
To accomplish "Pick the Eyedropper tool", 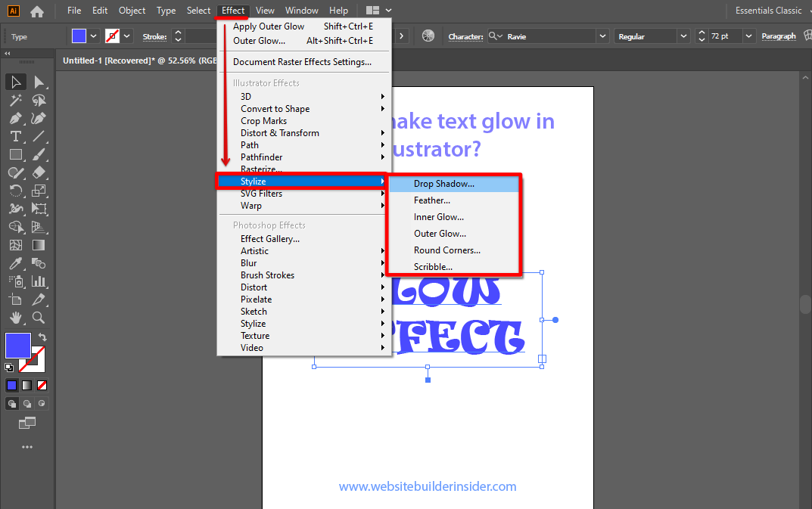I will point(15,262).
